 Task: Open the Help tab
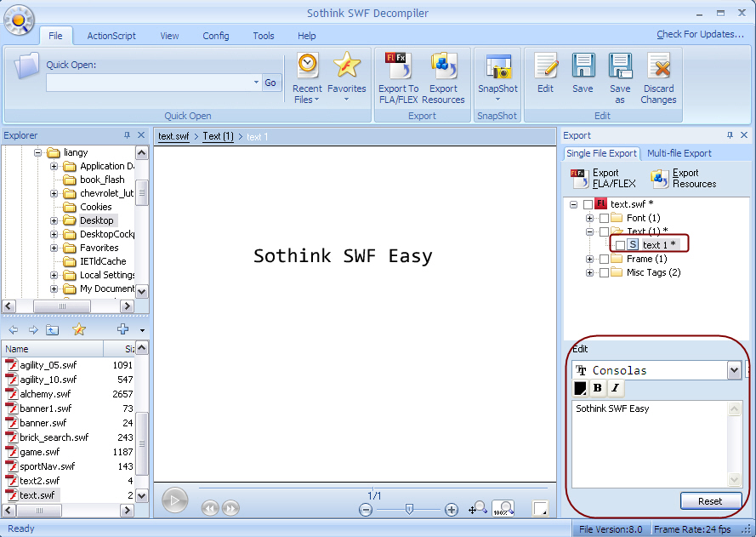(307, 36)
